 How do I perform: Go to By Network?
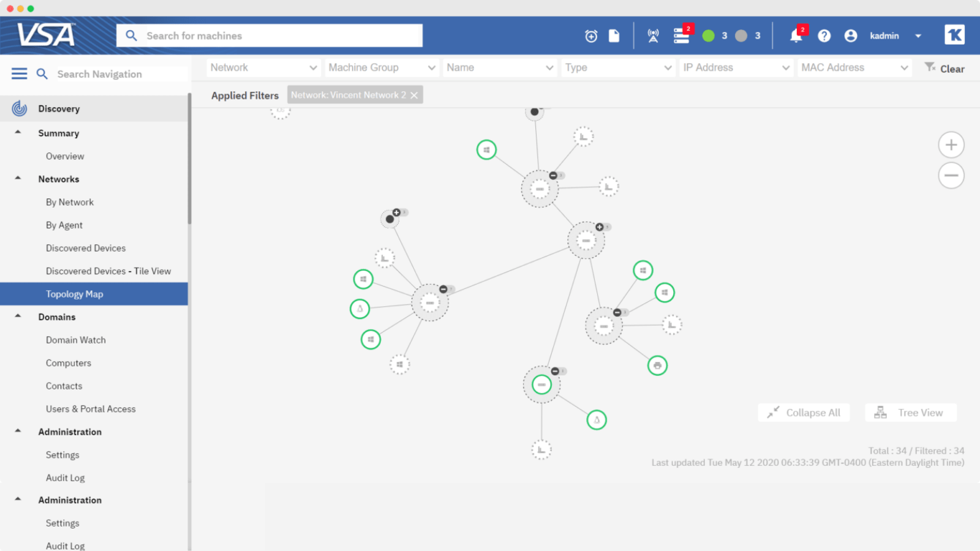pos(70,202)
